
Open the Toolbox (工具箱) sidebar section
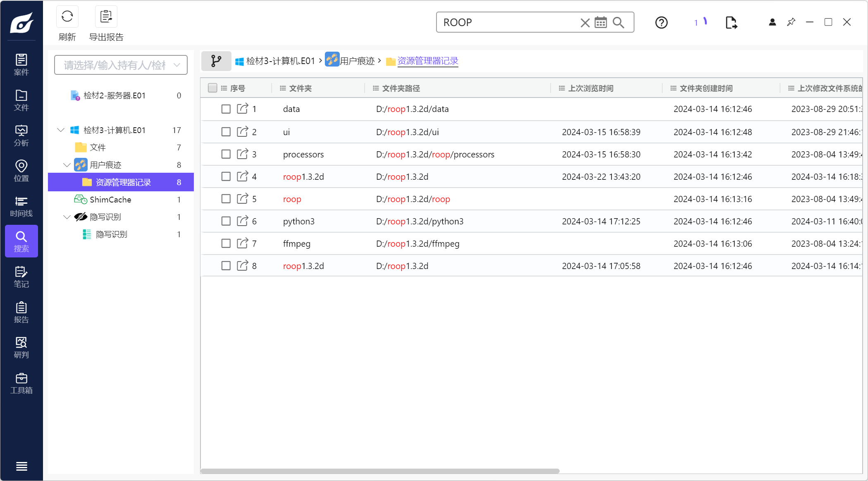click(21, 383)
